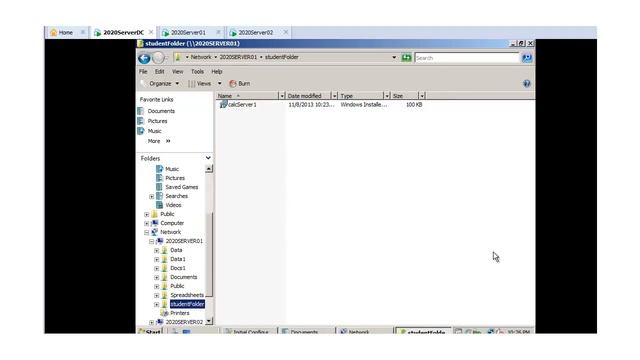This screenshot has width=640, height=360.
Task: Open the Tools menu
Action: pyautogui.click(x=197, y=71)
